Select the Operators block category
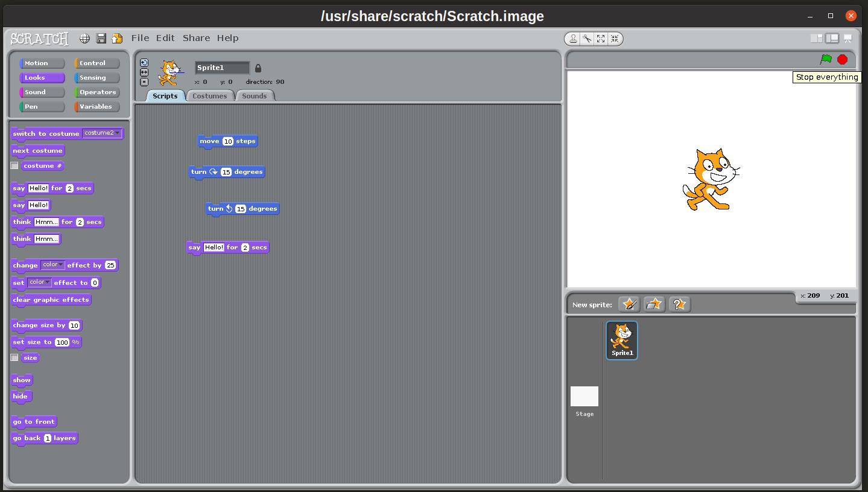 point(97,92)
